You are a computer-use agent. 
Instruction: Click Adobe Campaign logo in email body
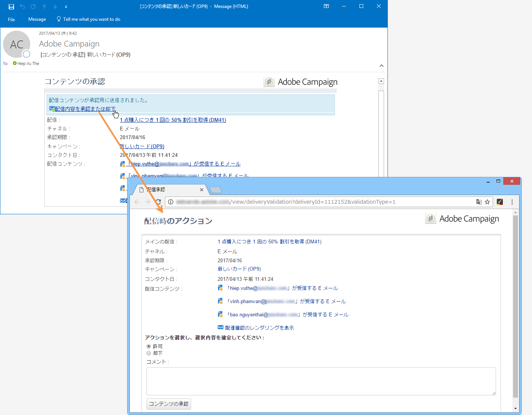coord(300,82)
